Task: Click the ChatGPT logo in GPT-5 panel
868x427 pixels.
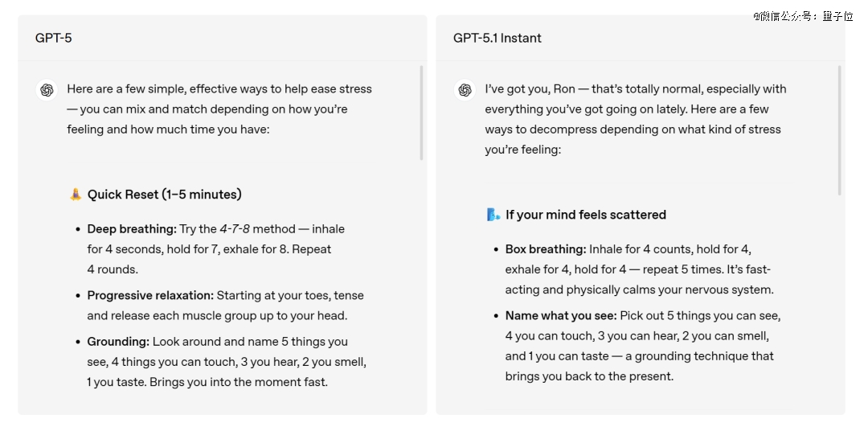Action: pos(47,90)
